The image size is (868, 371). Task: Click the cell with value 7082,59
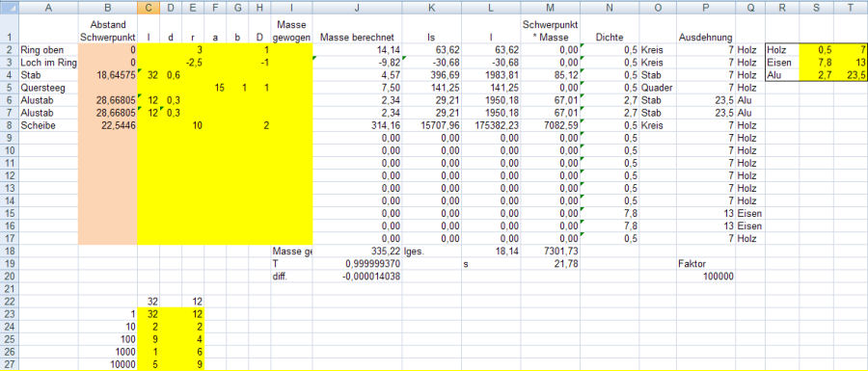tap(551, 125)
